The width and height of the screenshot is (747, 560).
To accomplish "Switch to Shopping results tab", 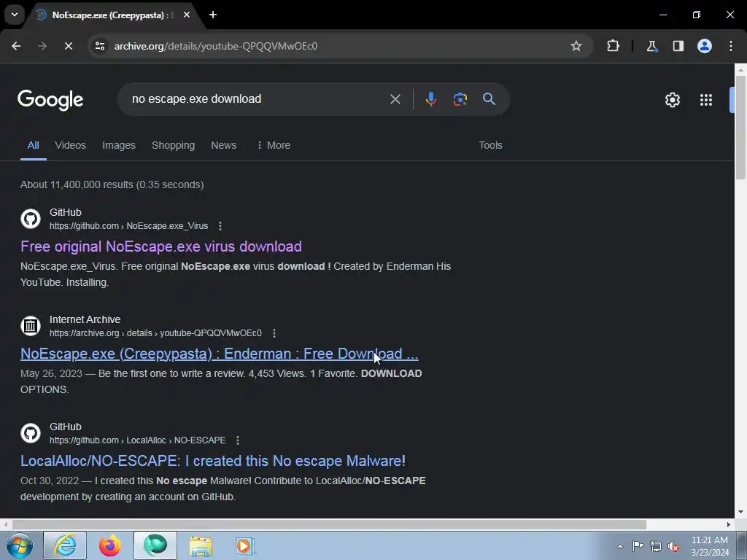I will click(x=173, y=145).
